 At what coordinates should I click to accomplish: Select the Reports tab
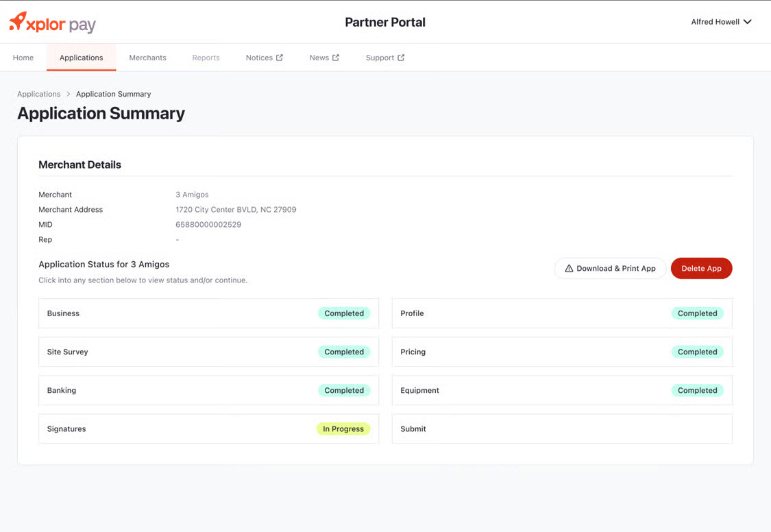(206, 58)
